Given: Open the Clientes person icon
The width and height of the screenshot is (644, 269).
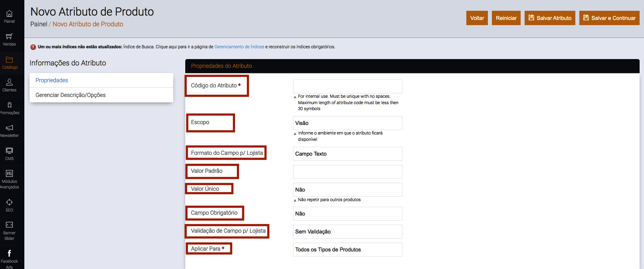Looking at the screenshot, I should [x=9, y=82].
